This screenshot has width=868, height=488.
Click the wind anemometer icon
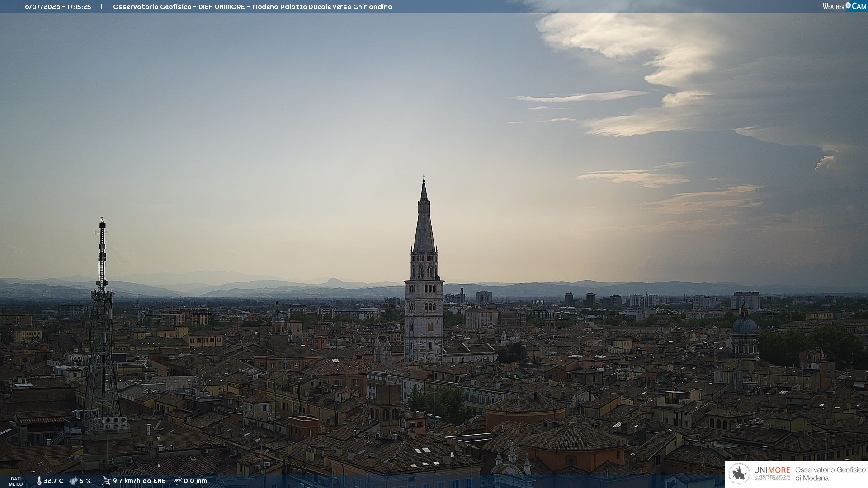pos(106,481)
